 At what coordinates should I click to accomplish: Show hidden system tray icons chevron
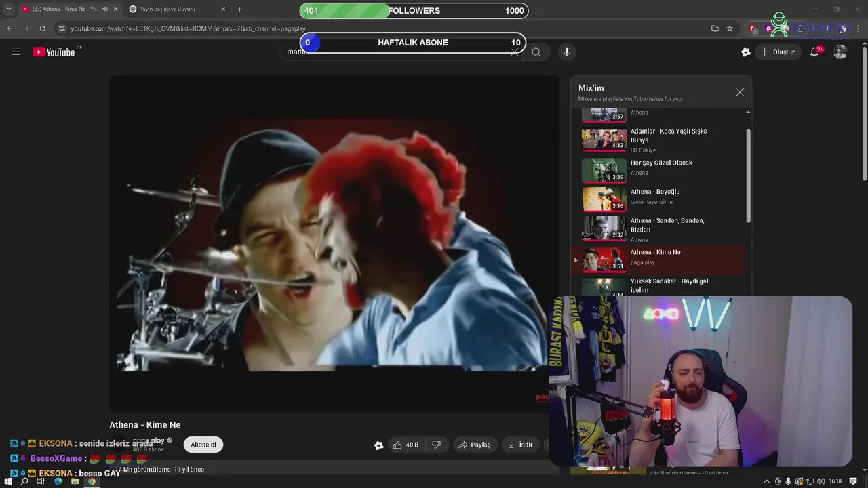point(767,481)
